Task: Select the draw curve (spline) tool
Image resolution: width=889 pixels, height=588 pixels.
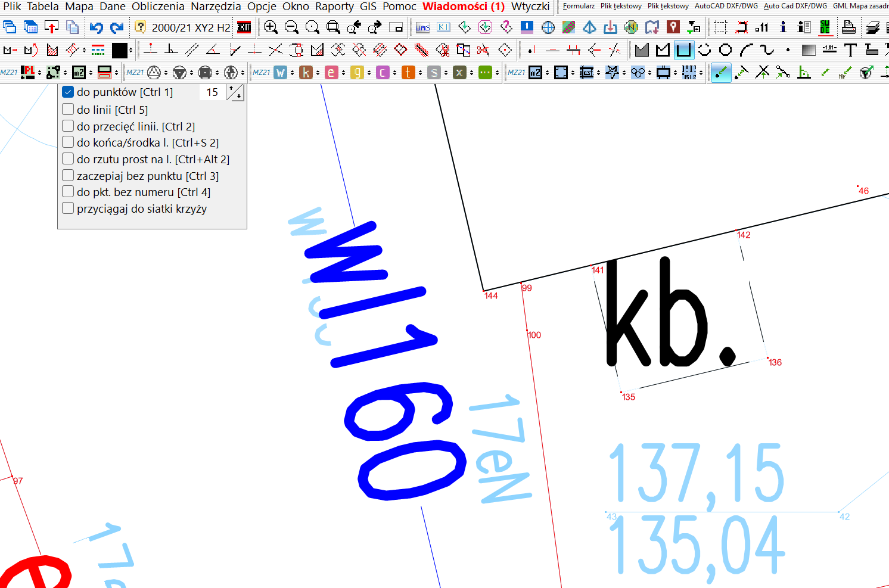Action: point(767,50)
